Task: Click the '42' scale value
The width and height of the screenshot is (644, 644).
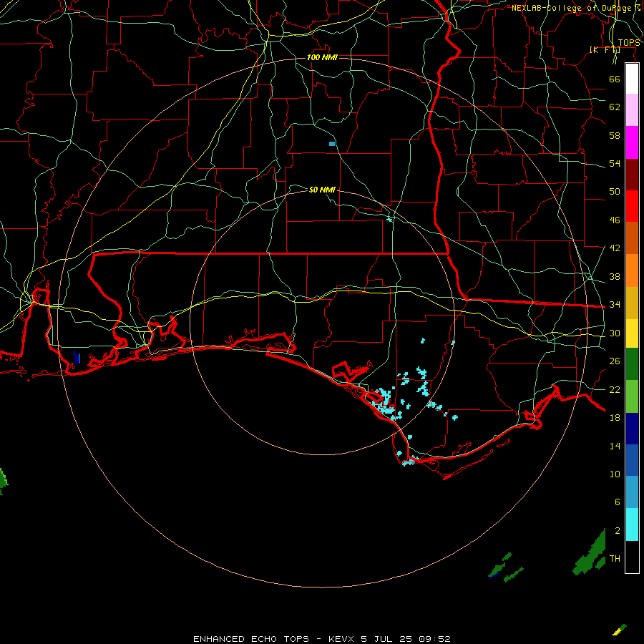Action: 615,248
